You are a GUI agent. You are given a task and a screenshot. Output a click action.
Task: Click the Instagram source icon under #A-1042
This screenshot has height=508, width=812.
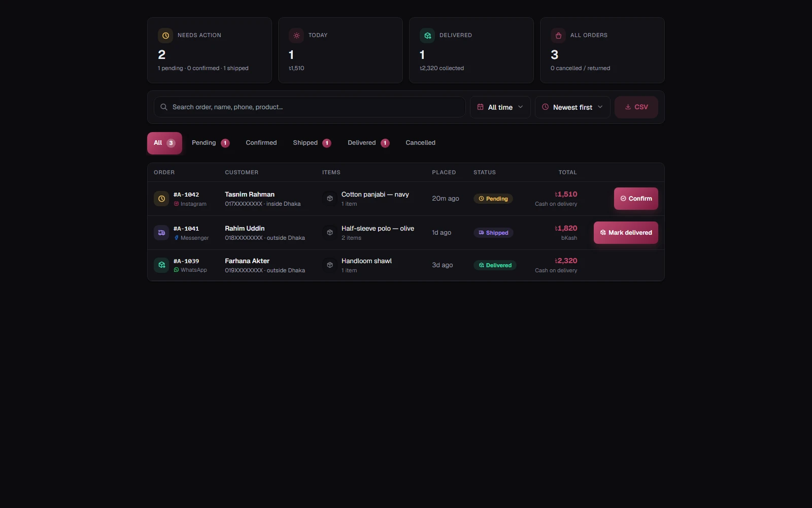[x=176, y=204]
